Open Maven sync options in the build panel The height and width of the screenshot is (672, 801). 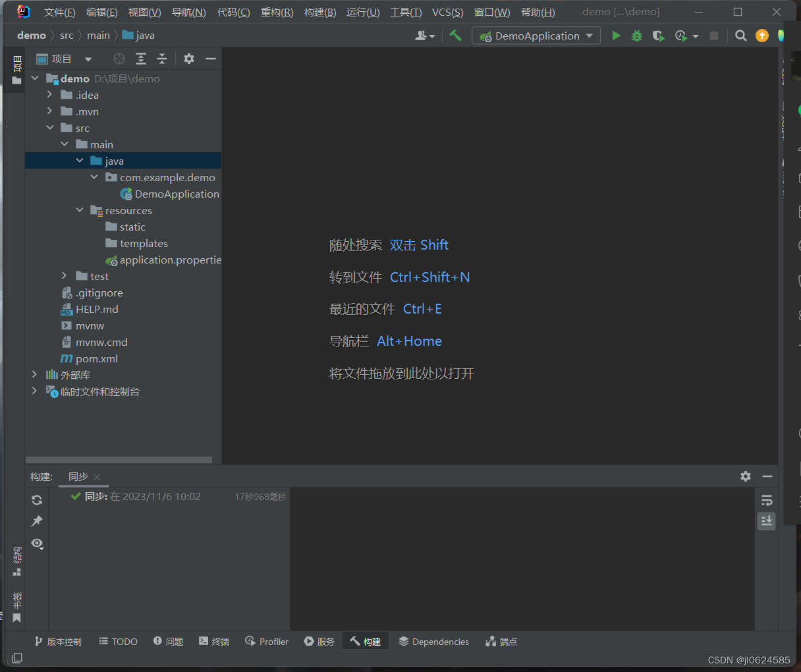tap(37, 500)
